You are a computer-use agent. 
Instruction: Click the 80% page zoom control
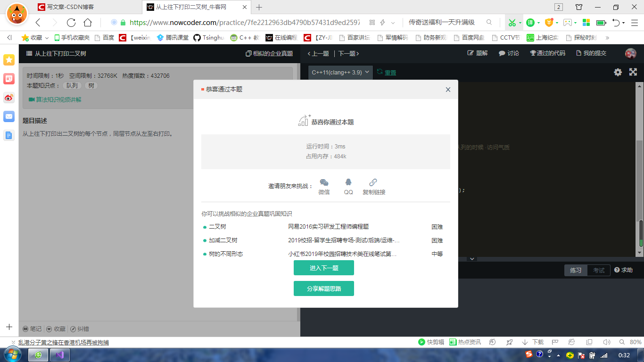[x=635, y=342]
